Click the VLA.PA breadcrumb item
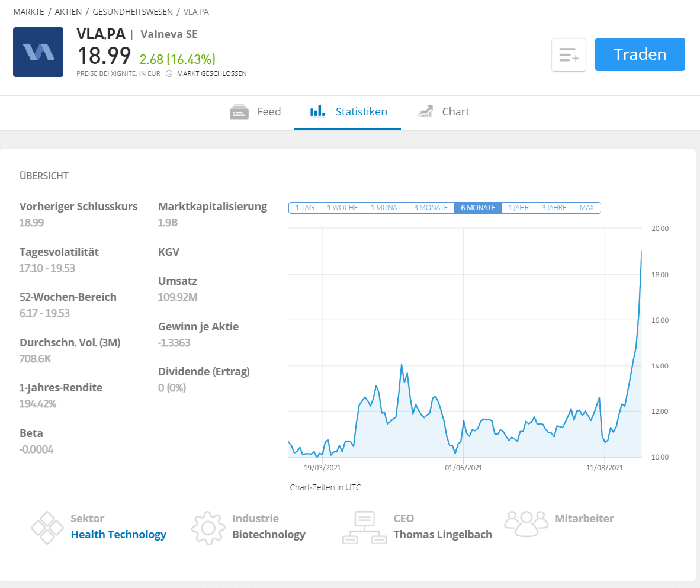Image resolution: width=700 pixels, height=588 pixels. [196, 12]
